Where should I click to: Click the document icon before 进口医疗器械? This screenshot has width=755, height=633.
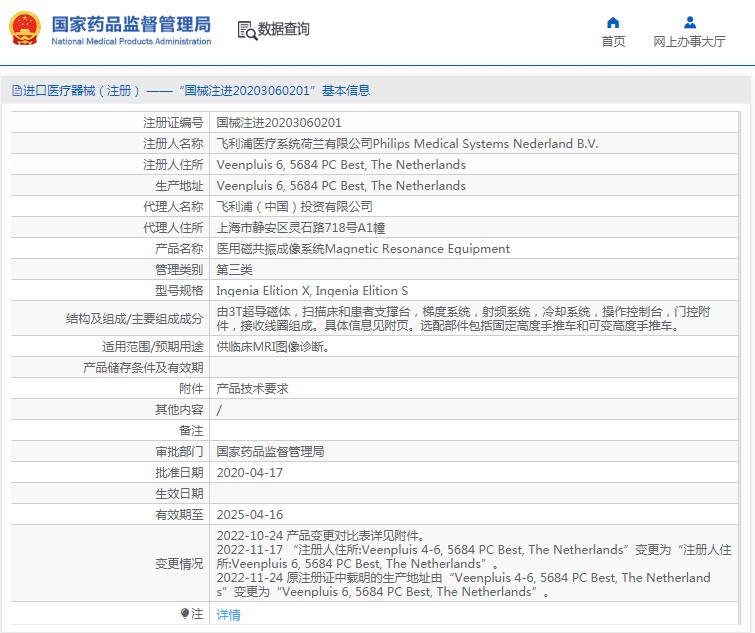(17, 90)
